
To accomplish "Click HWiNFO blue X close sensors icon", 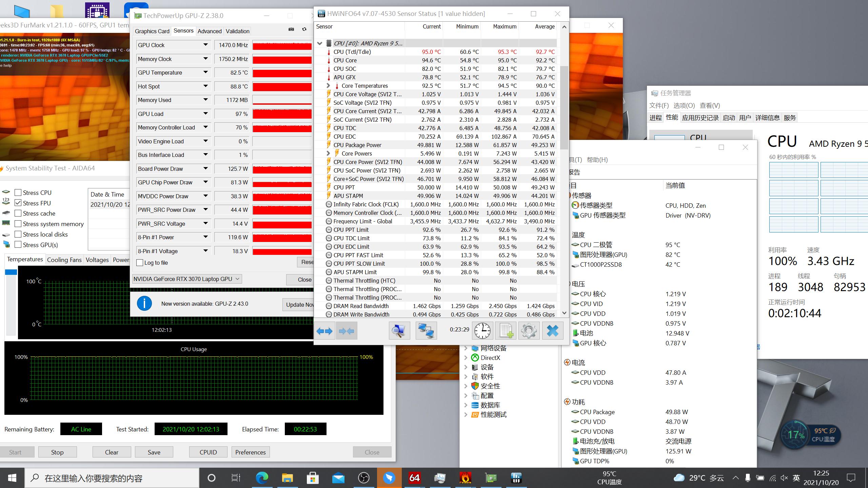I will pyautogui.click(x=552, y=330).
